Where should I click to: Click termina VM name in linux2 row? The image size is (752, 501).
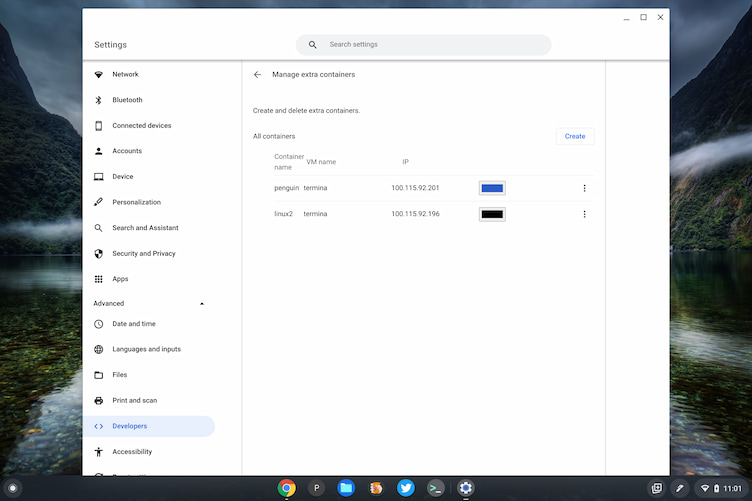point(315,214)
